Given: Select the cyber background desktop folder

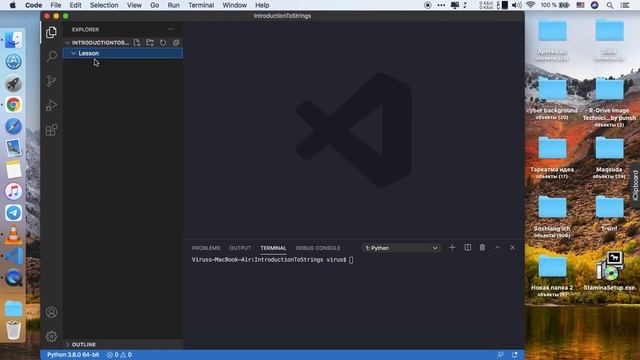Looking at the screenshot, I should 552,99.
